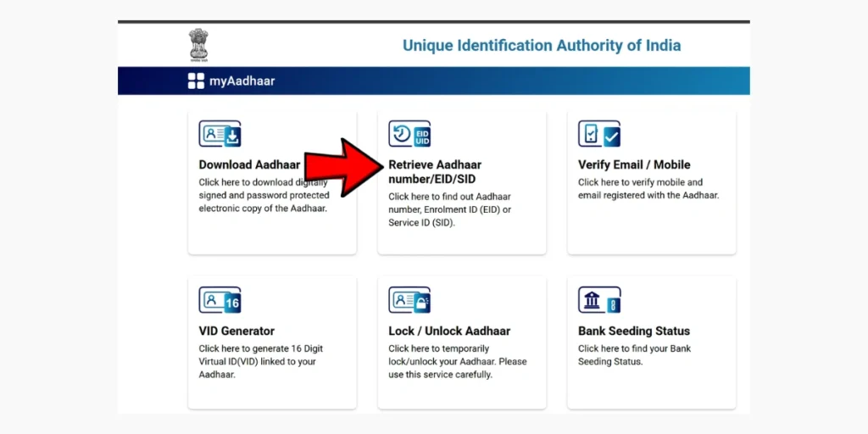
Task: Click the Verify Email / Mobile checkmark icon
Action: click(599, 133)
